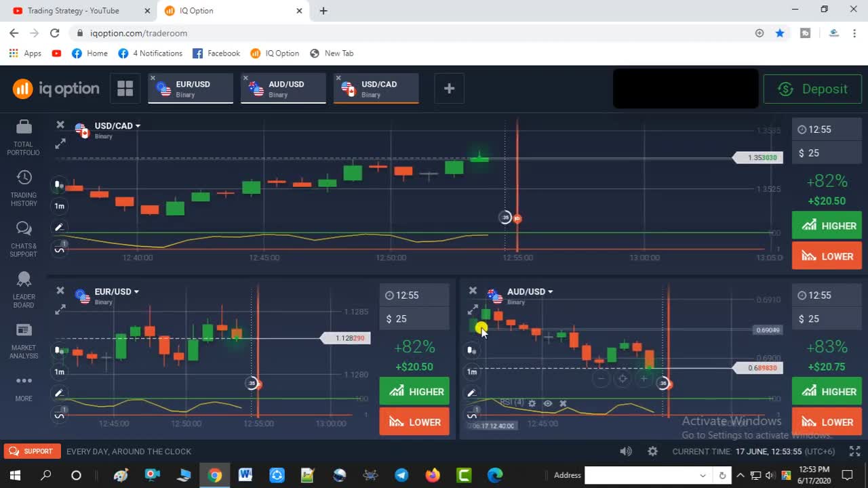Change EUR/USD candle timeframe 1m

60,371
